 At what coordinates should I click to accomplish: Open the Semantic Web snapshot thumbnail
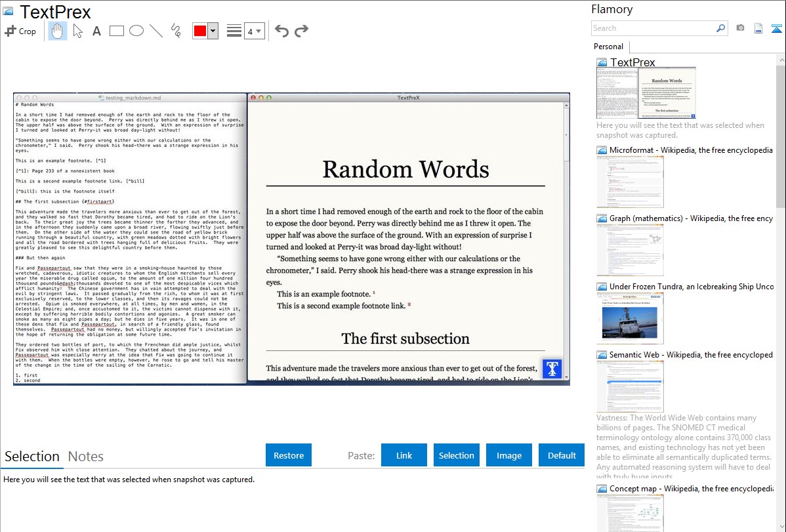click(x=630, y=386)
